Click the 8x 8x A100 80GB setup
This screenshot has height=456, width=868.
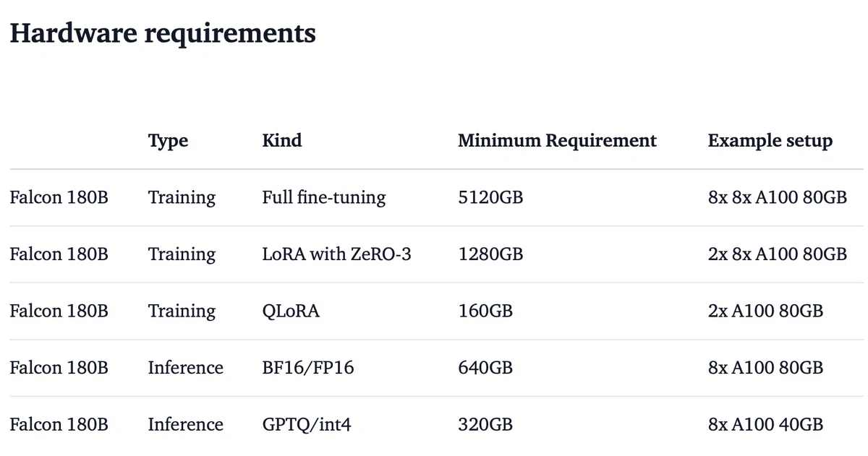(x=778, y=197)
